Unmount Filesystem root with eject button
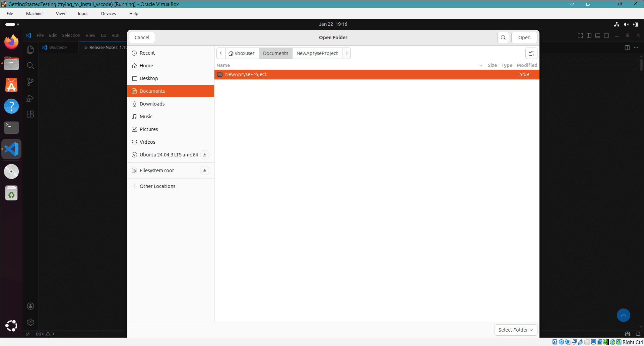This screenshot has height=346, width=644. click(204, 170)
